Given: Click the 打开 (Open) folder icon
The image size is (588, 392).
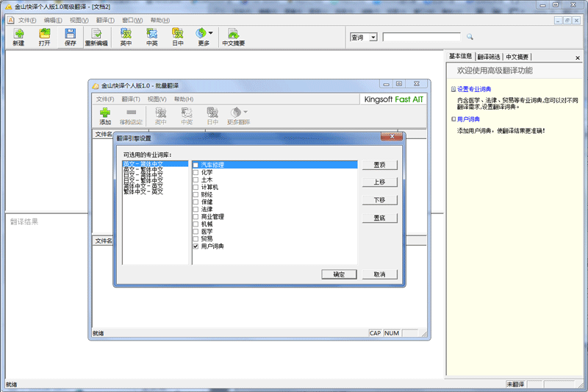Looking at the screenshot, I should [44, 34].
